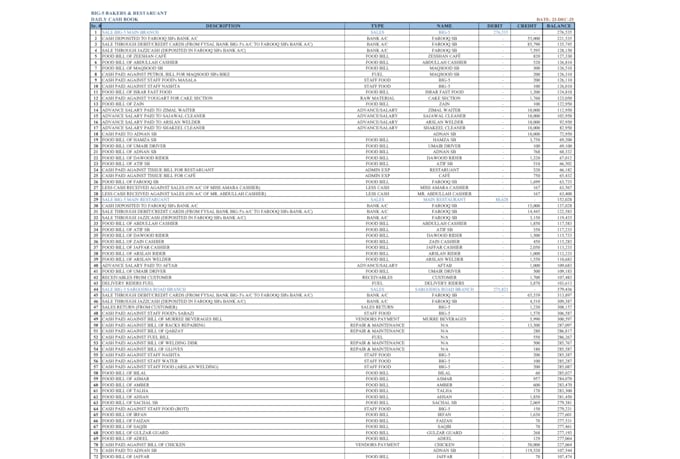Select description 'FOOD BILL OF HAMZA SB'

pyautogui.click(x=129, y=140)
